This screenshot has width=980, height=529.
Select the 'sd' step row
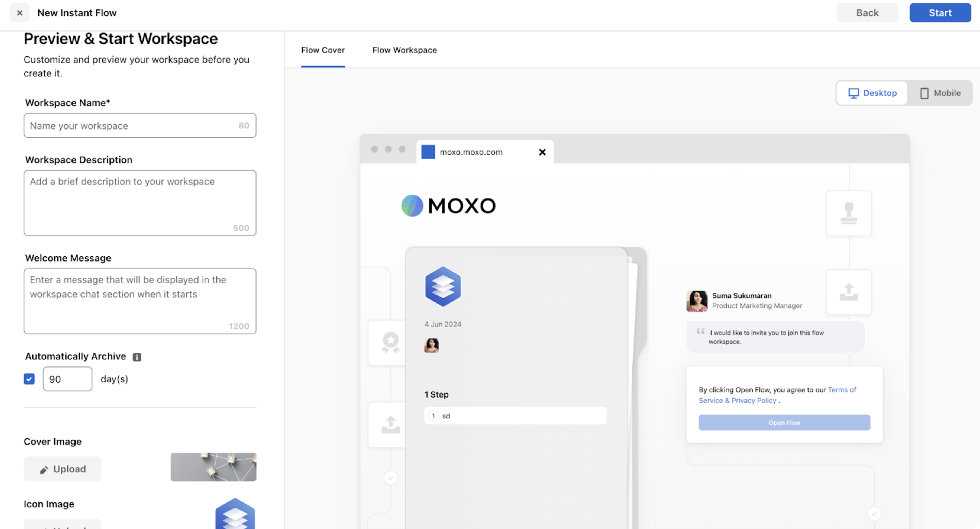click(515, 416)
